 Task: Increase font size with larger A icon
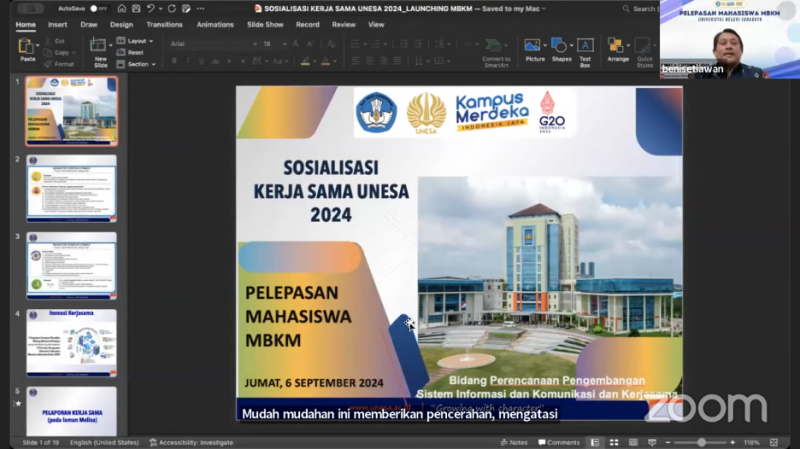[296, 44]
